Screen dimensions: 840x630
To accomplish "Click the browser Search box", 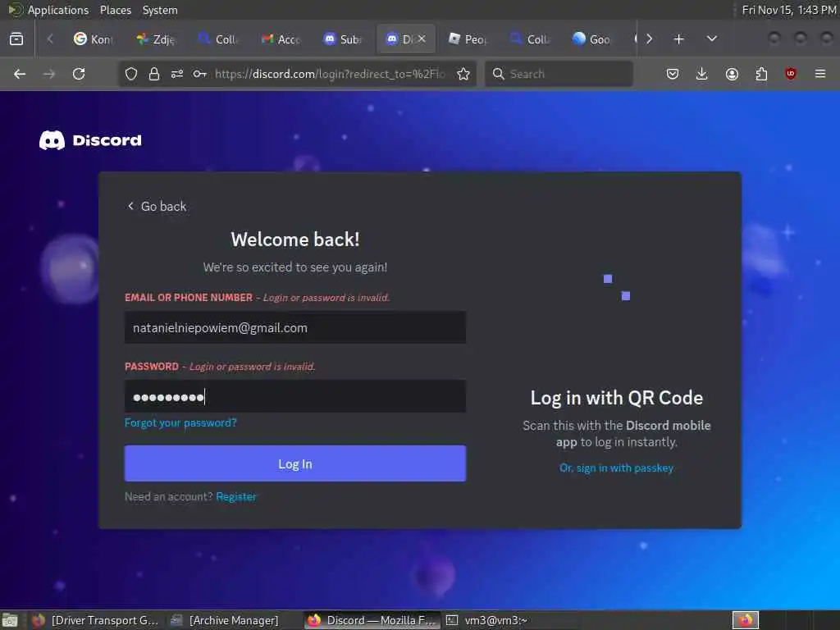I will [x=559, y=74].
